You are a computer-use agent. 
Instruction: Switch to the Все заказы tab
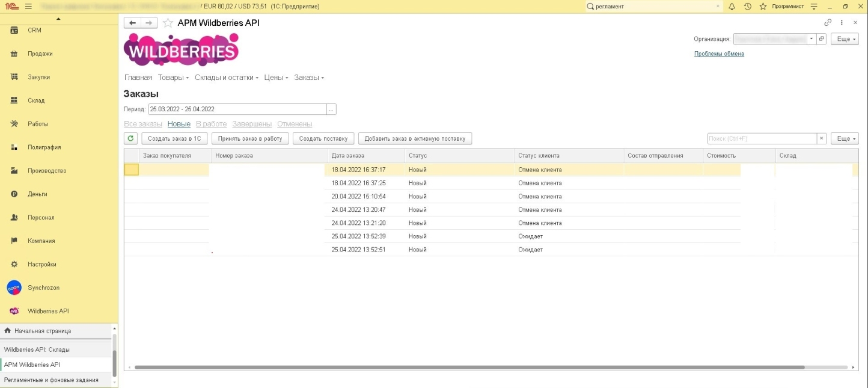click(x=143, y=124)
